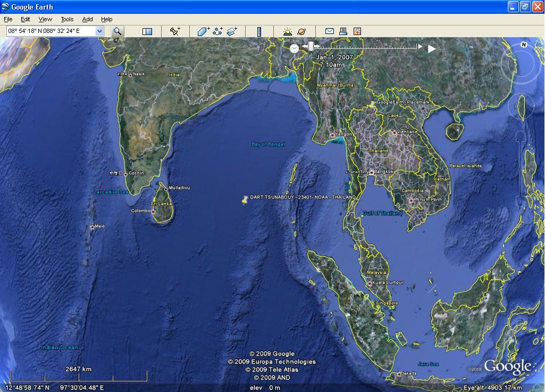Open the ruler measurement tool
The image size is (545, 392).
(x=259, y=31)
